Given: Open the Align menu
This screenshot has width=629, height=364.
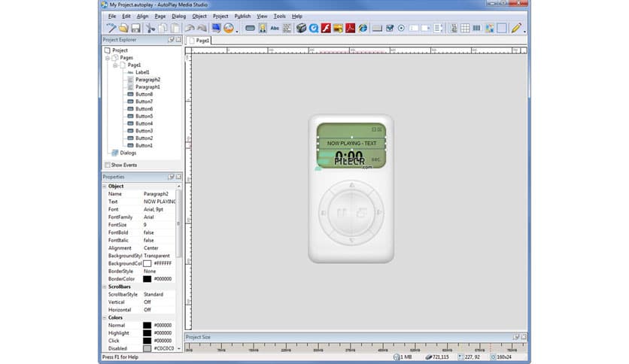Looking at the screenshot, I should pyautogui.click(x=142, y=17).
